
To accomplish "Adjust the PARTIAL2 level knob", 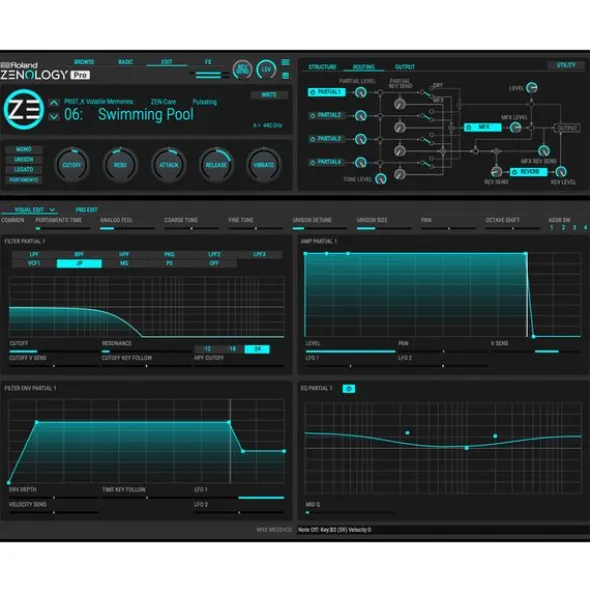I will [361, 116].
